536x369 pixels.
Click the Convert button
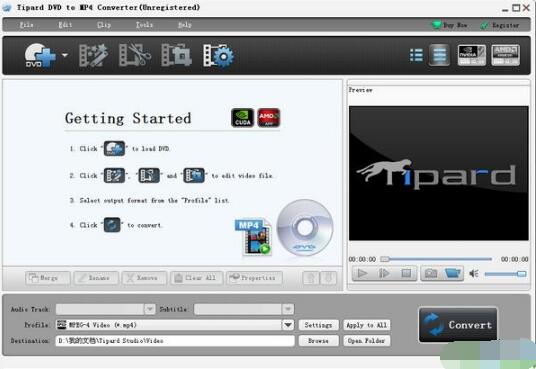coord(458,325)
